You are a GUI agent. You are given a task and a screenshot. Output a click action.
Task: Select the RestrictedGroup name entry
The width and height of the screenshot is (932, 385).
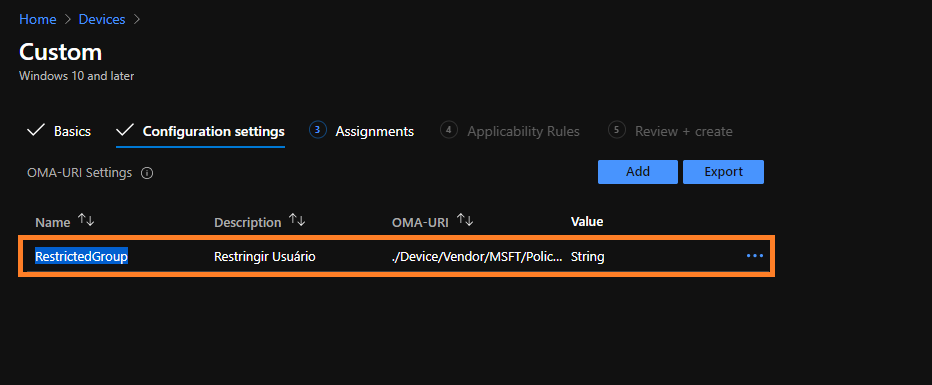pos(81,257)
